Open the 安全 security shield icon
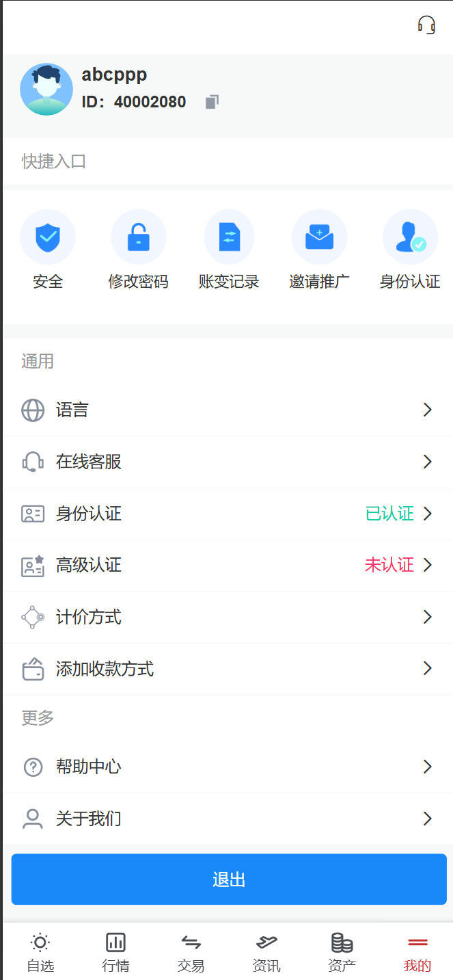453x980 pixels. [x=48, y=236]
